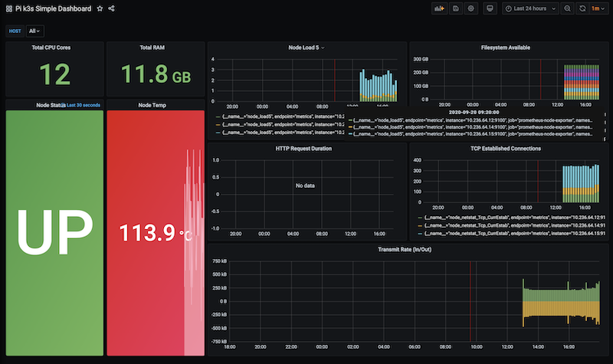Add a new panel with the chart-plus icon

click(439, 8)
